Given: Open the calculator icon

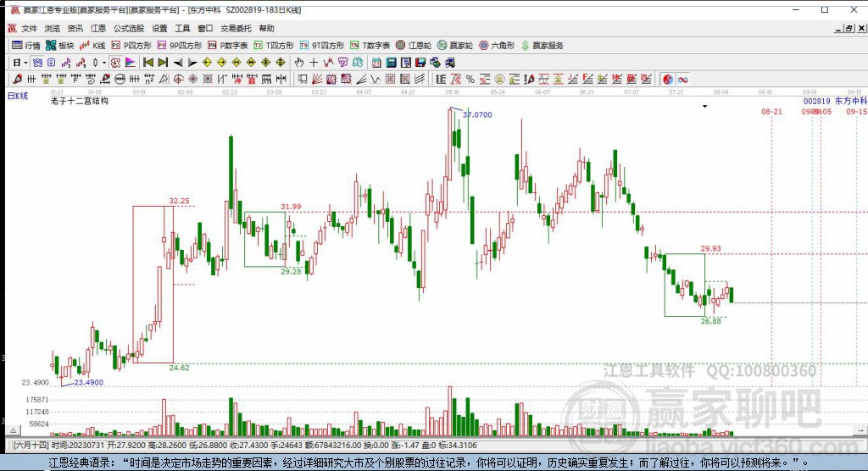Looking at the screenshot, I should (391, 63).
